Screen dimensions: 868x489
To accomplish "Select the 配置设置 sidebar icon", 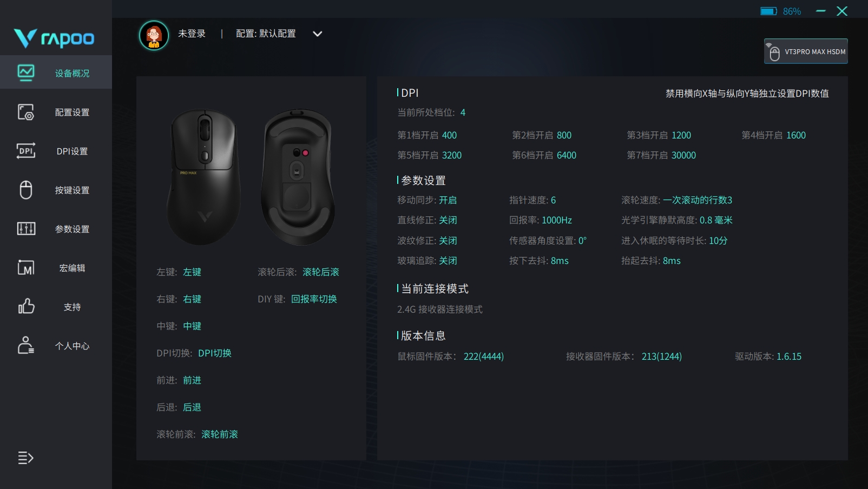I will pos(26,112).
